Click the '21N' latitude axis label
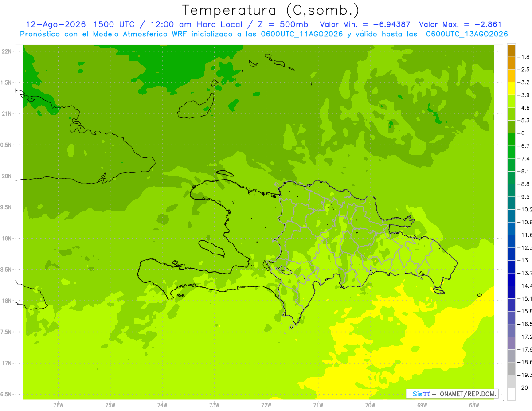532x411 pixels. 7,114
